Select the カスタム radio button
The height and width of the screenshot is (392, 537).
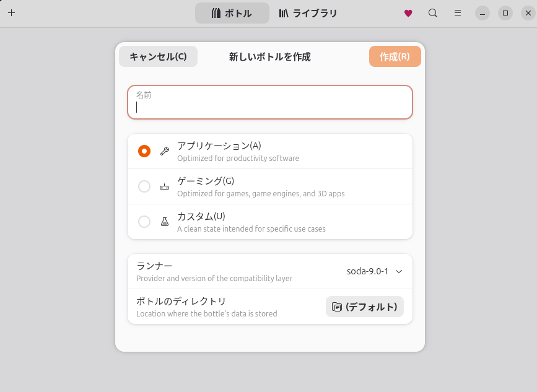point(144,222)
